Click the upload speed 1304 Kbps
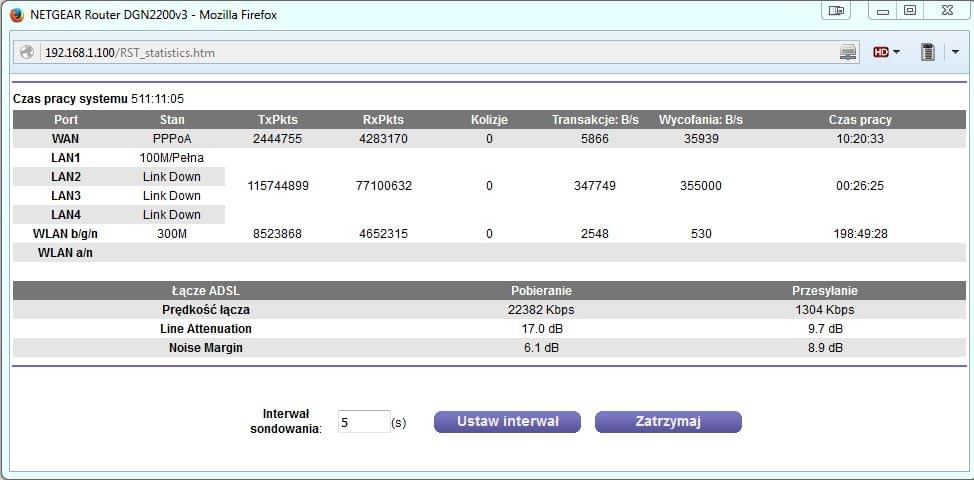The width and height of the screenshot is (974, 480). point(825,310)
